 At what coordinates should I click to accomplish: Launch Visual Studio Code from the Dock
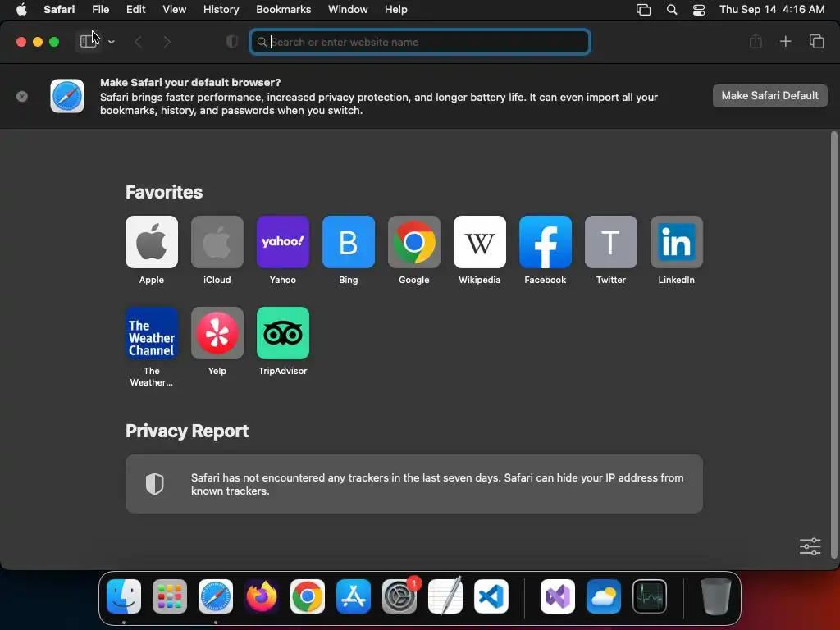pos(491,596)
